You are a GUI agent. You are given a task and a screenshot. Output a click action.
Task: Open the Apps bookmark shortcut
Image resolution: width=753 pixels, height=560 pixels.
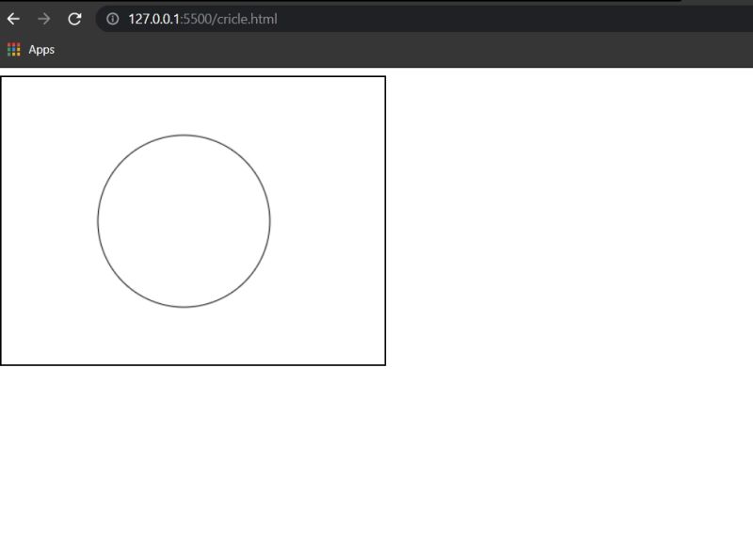coord(42,49)
